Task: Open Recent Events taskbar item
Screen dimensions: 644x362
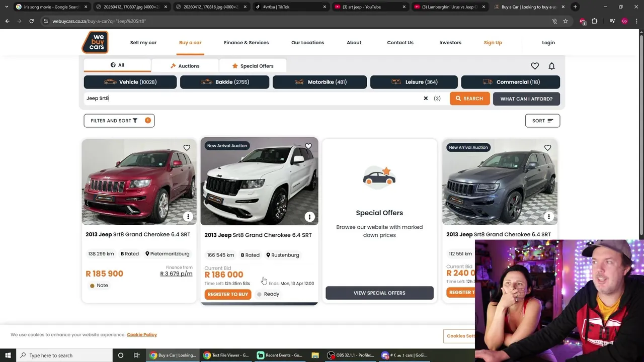Action: (280, 355)
